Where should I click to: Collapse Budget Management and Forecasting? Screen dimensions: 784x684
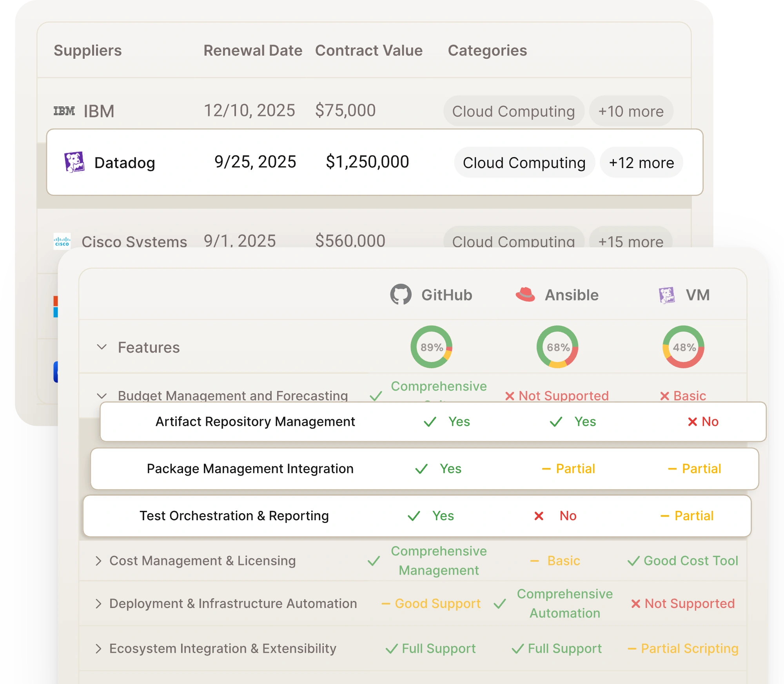101,396
